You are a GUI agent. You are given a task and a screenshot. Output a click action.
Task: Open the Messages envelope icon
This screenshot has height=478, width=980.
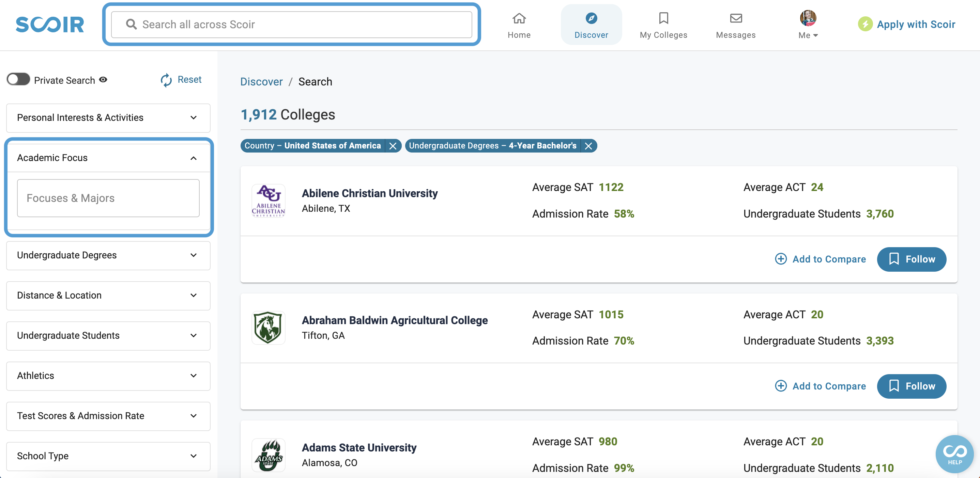coord(736,18)
